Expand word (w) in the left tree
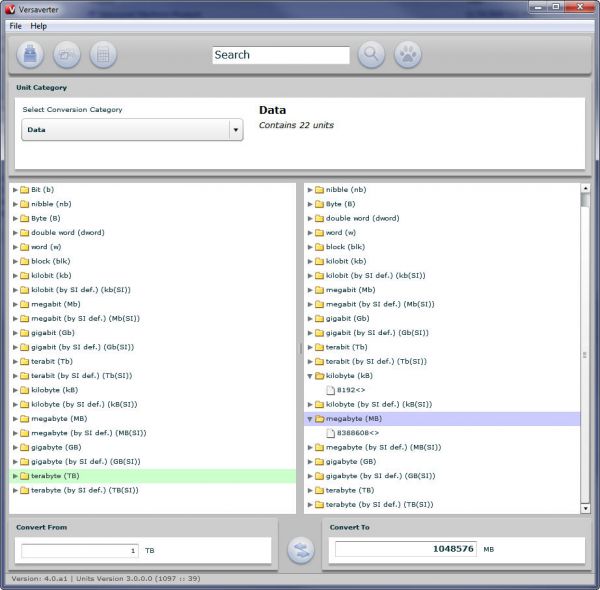Viewport: 600px width, 590px height. coord(15,247)
